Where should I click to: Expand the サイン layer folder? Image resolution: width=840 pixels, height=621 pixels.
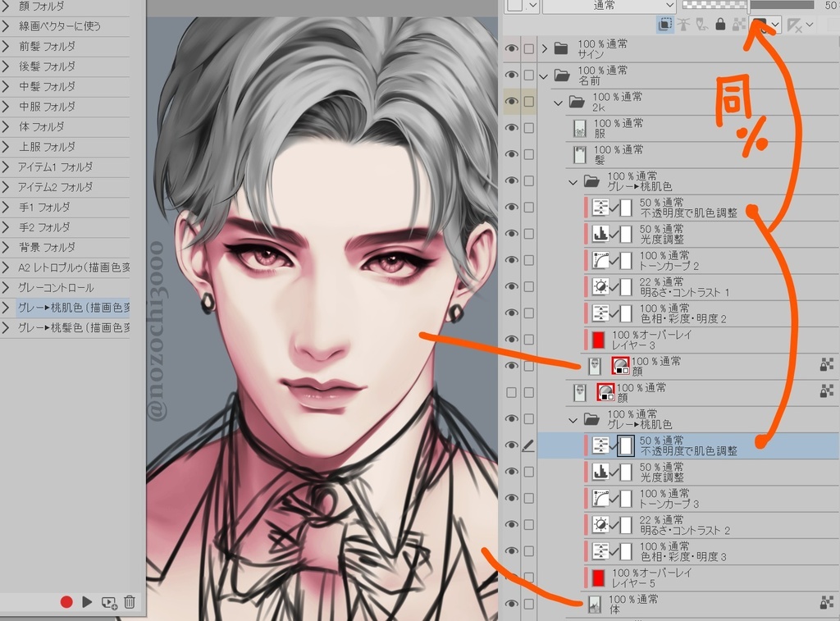pyautogui.click(x=545, y=48)
